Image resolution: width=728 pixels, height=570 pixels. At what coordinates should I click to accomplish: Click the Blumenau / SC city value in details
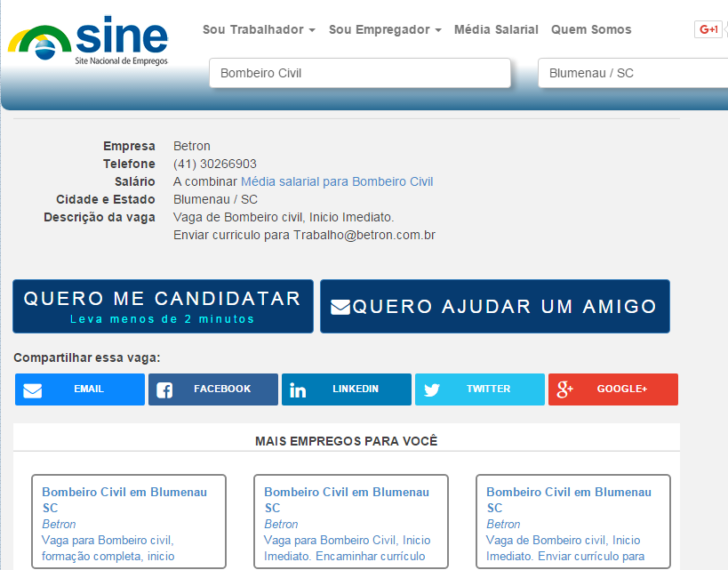click(x=215, y=199)
